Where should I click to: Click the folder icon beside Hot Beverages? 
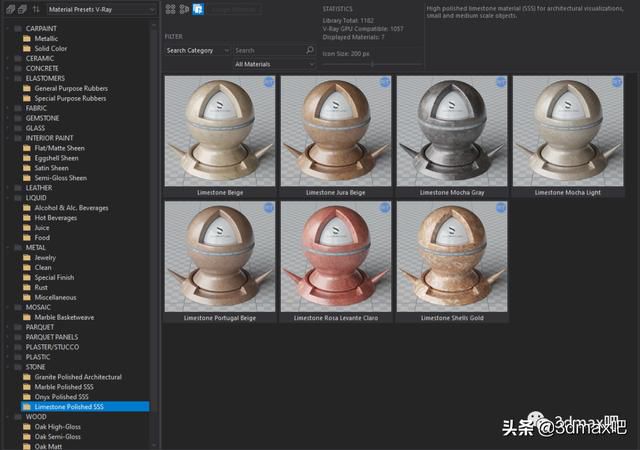tap(27, 218)
